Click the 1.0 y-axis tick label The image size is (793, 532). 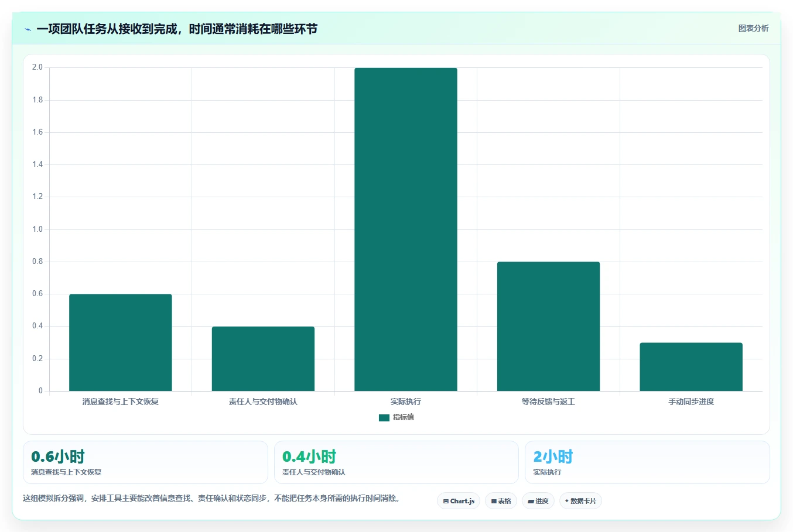click(x=37, y=229)
